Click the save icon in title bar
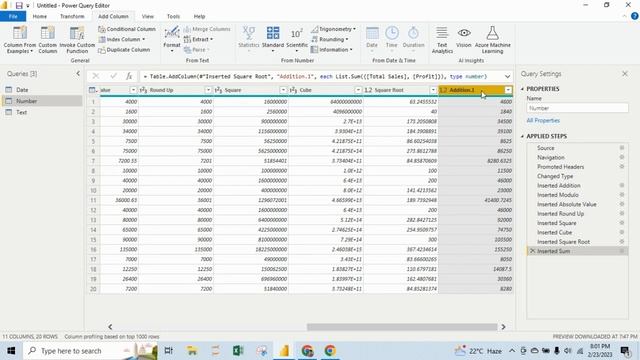The height and width of the screenshot is (360, 640). coord(19,6)
